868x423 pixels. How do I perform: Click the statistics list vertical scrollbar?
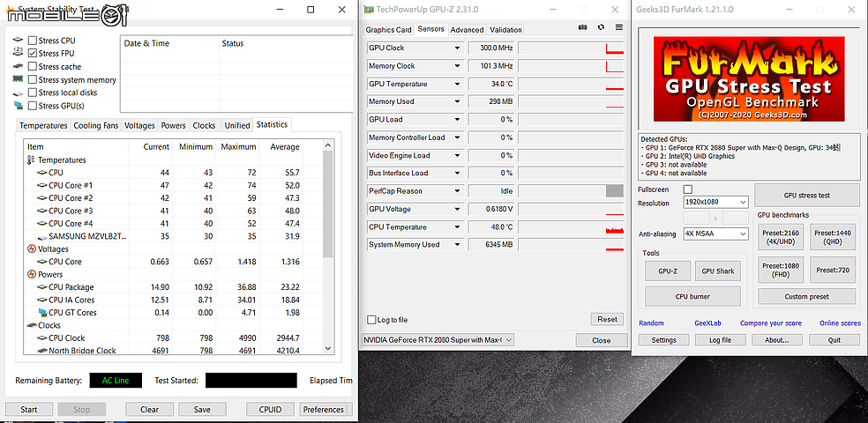pos(328,247)
